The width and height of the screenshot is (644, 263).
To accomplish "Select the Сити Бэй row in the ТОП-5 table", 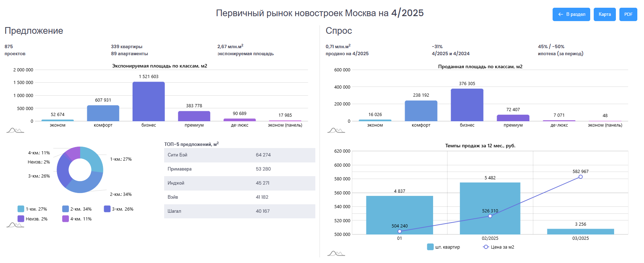I will pos(239,155).
